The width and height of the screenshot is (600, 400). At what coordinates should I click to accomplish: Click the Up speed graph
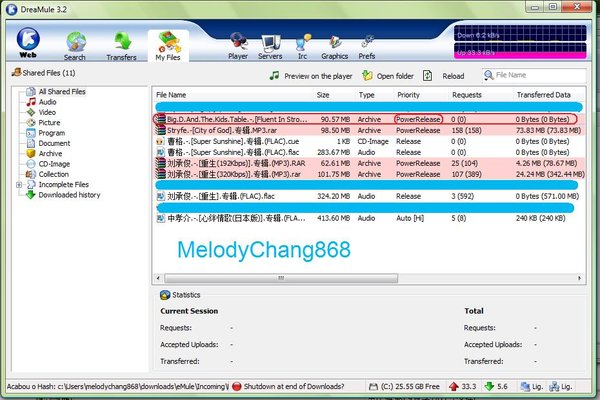point(520,51)
